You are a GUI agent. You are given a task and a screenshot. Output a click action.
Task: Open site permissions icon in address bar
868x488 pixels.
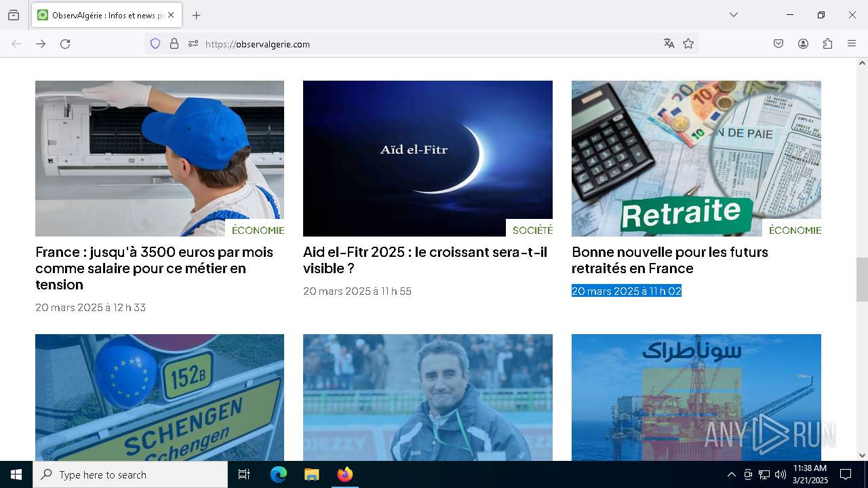point(193,43)
